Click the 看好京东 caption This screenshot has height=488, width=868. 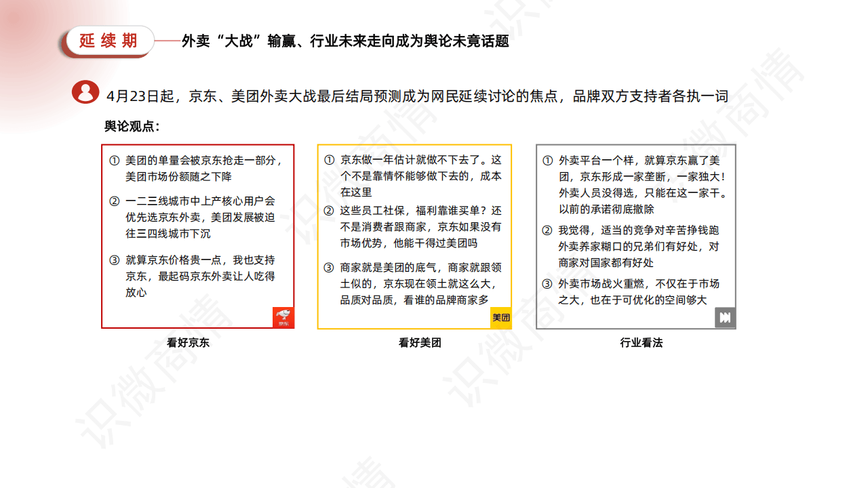(188, 343)
